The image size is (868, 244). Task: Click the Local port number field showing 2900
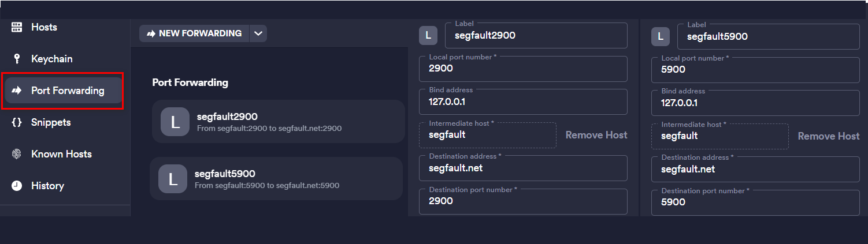(524, 69)
